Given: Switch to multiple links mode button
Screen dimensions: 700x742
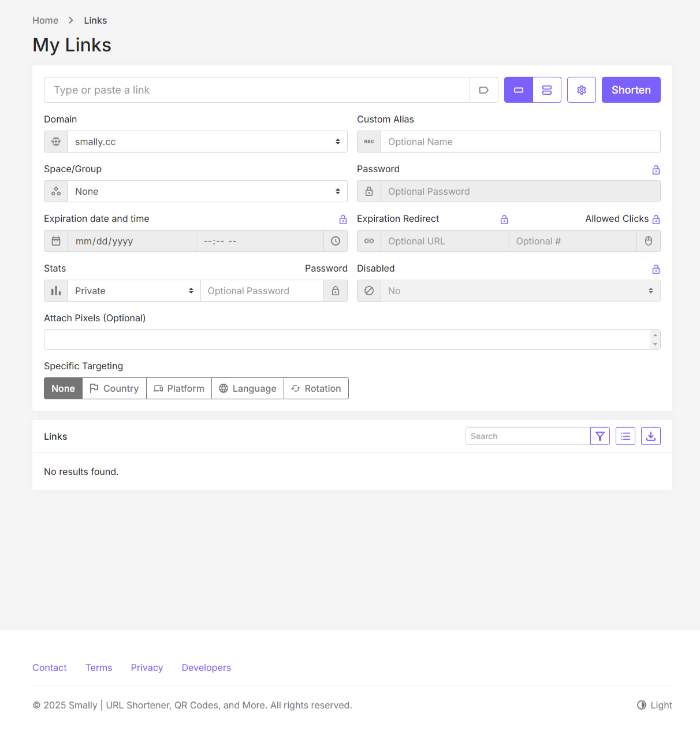Looking at the screenshot, I should [x=547, y=90].
